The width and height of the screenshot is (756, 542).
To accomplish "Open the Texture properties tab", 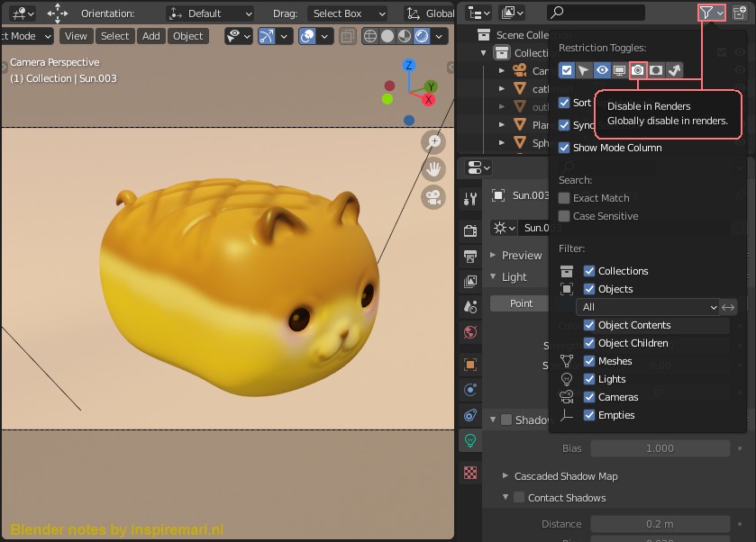I will (x=469, y=472).
